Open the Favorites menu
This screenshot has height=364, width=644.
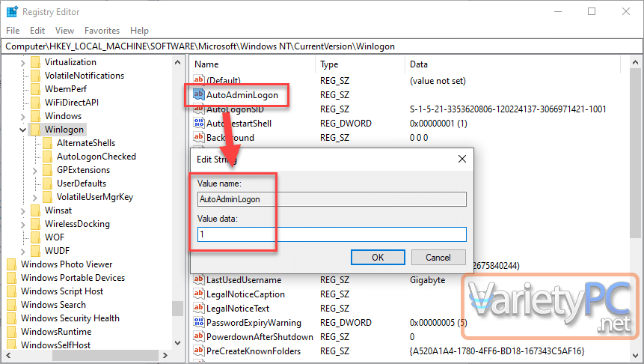click(102, 31)
